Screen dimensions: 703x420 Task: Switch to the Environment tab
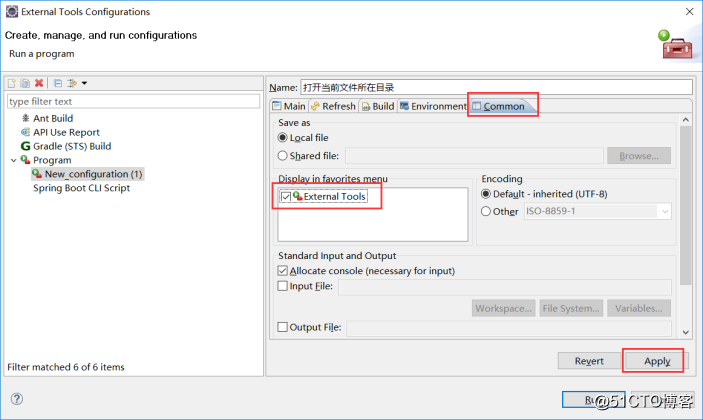[434, 106]
